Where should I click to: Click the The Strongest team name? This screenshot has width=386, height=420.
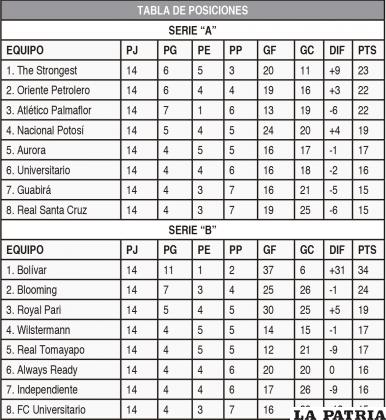[x=47, y=70]
